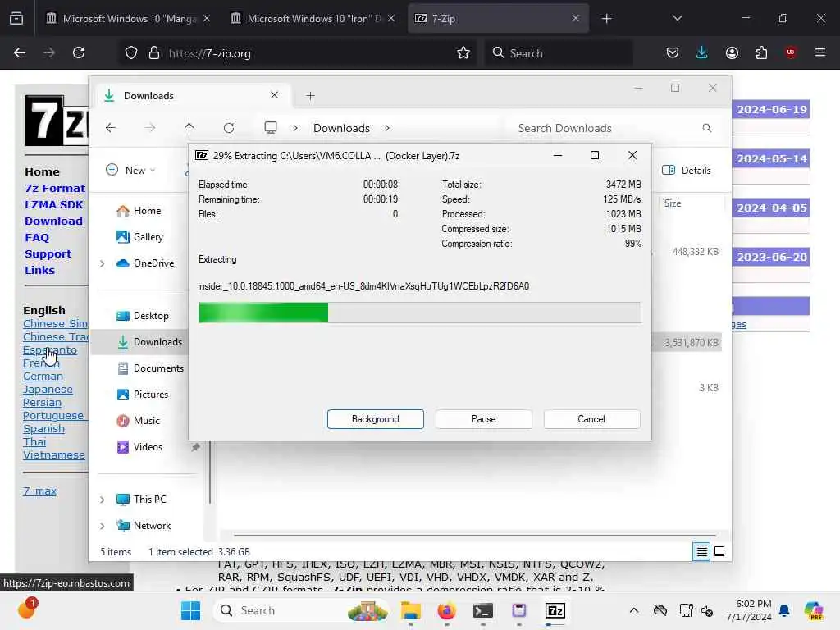
Task: Bookmark this page with the star icon
Action: [463, 53]
